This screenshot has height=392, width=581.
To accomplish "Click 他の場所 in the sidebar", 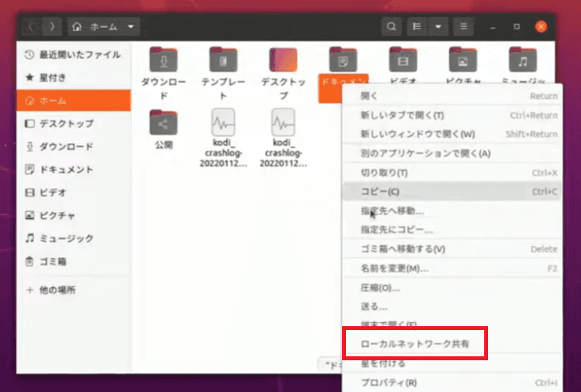I will coord(57,290).
